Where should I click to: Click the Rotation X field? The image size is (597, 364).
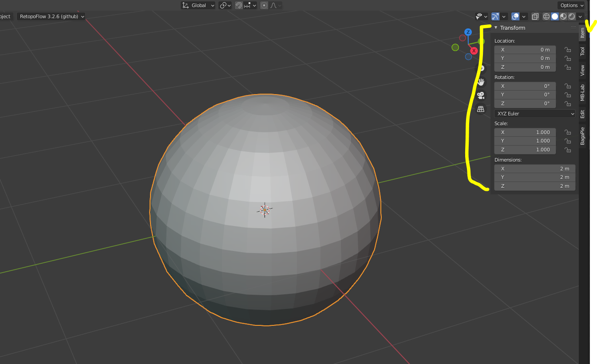525,86
